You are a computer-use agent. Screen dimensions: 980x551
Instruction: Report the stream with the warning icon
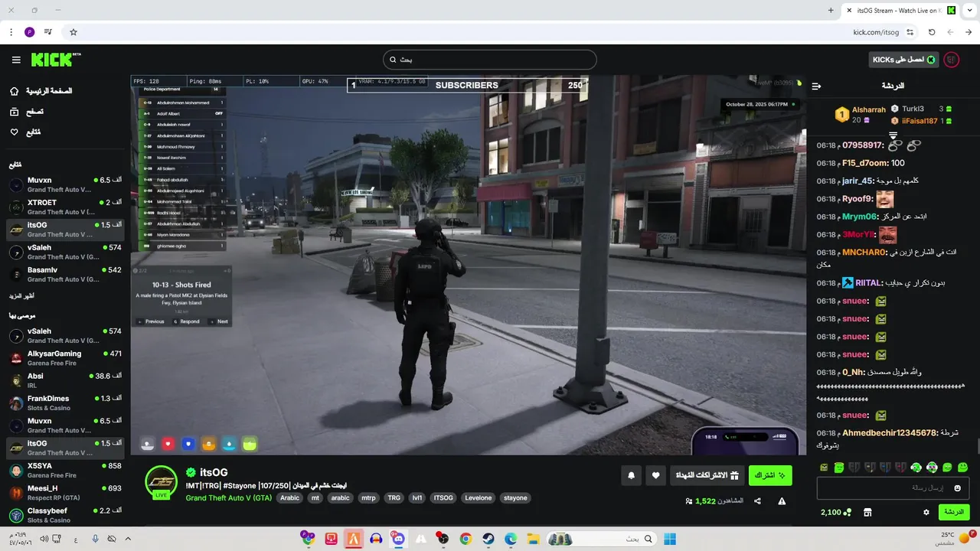pos(782,501)
